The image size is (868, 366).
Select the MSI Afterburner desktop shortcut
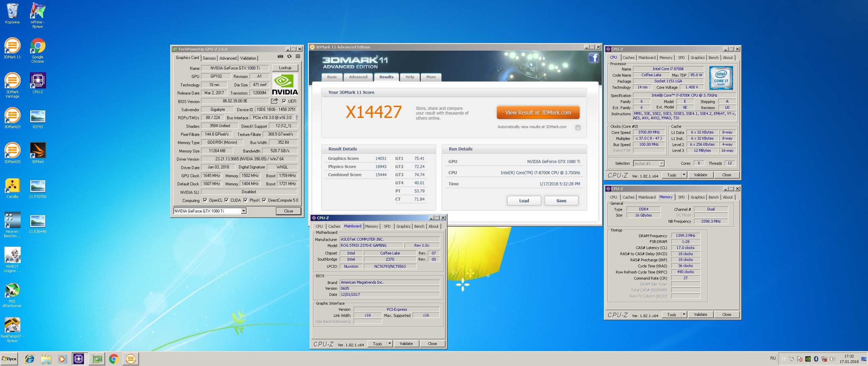tap(12, 295)
